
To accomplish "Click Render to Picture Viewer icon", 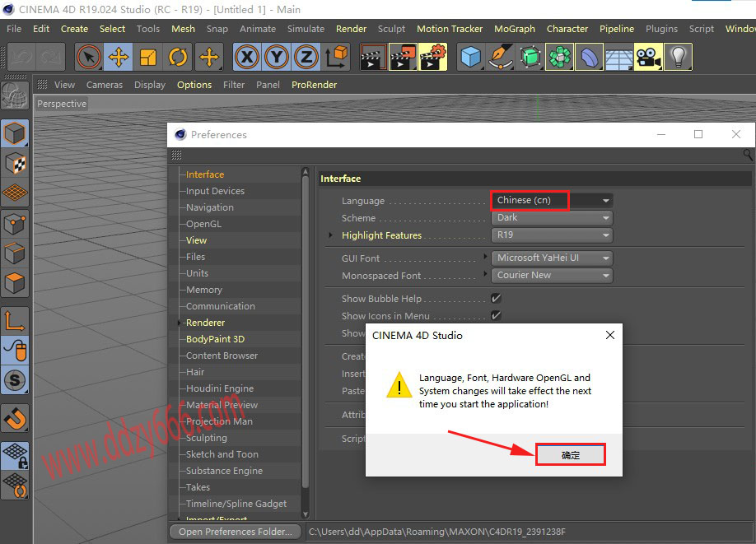I will point(403,57).
